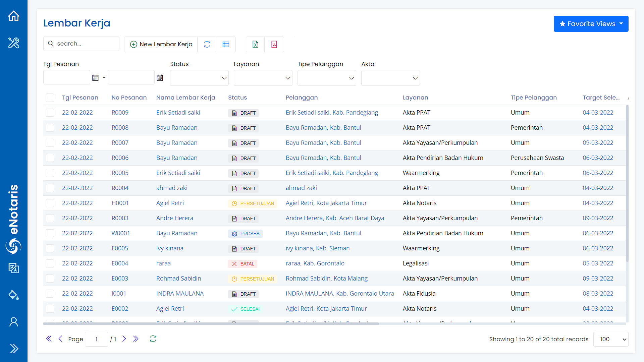The width and height of the screenshot is (644, 362).
Task: Click New Lembar Kerja button
Action: [x=161, y=44]
